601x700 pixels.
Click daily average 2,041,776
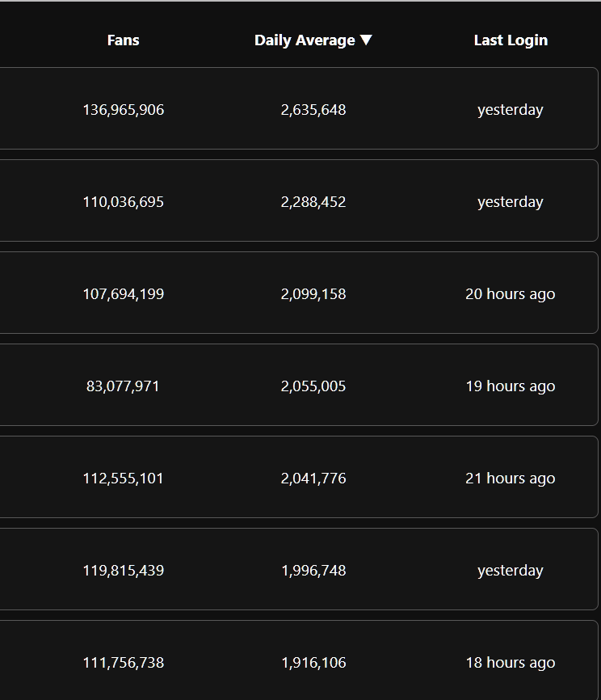[313, 479]
